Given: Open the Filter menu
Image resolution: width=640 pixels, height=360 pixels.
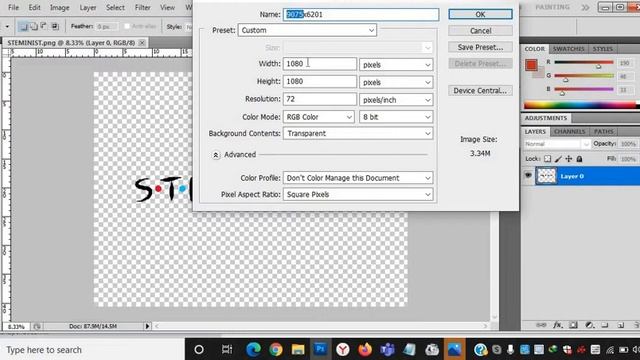Looking at the screenshot, I should [x=142, y=7].
